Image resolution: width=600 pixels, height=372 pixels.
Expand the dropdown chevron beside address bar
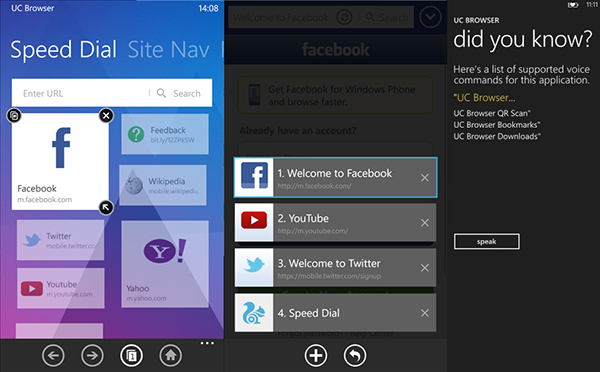click(x=430, y=17)
